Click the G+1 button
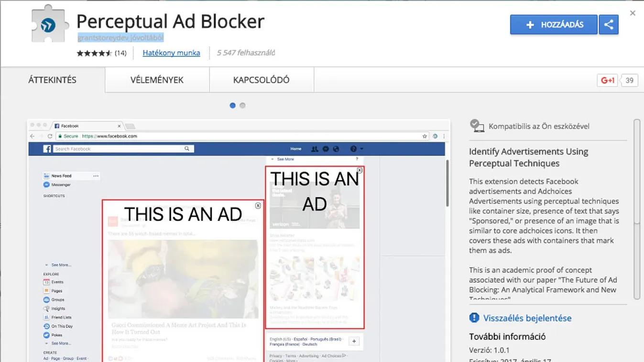 pyautogui.click(x=608, y=80)
